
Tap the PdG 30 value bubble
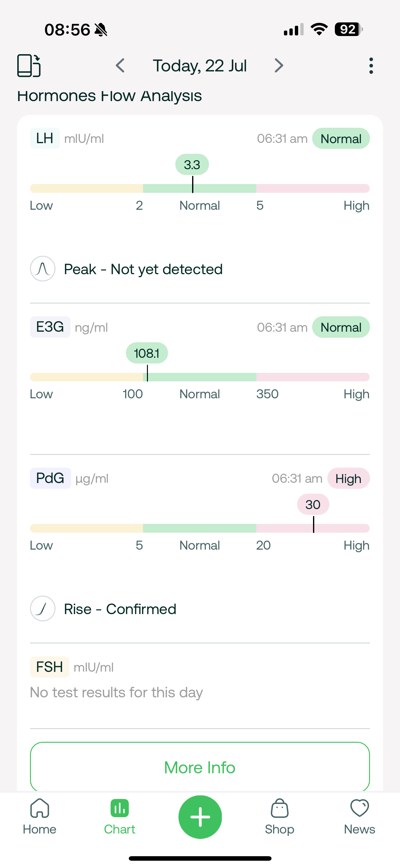(313, 505)
